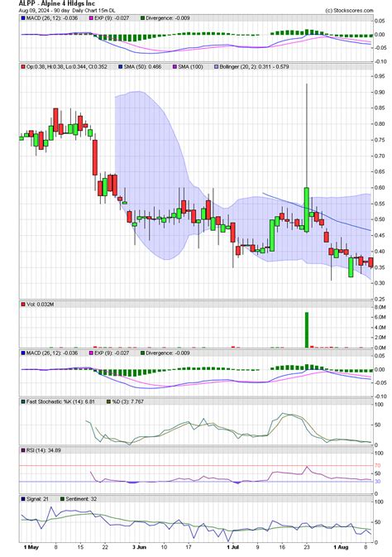Select the Op:0.38 Hi:0.38 Lo:0.344 Cl:0.352 text

pos(67,66)
